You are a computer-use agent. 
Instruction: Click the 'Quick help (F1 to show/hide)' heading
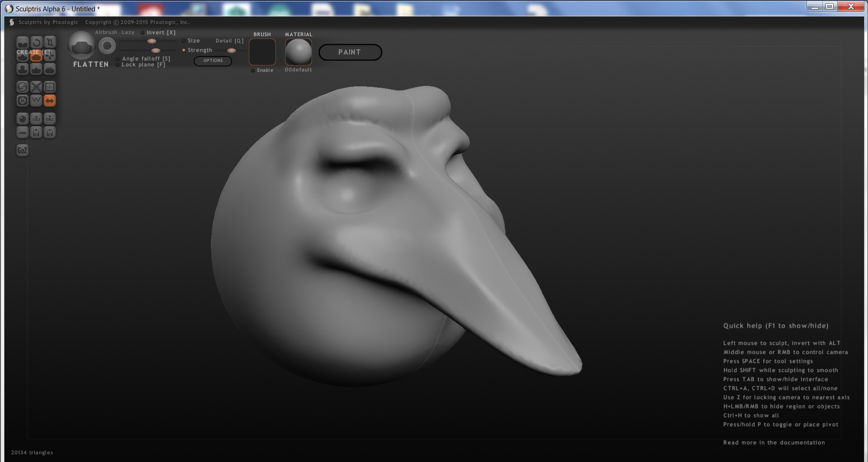point(776,326)
